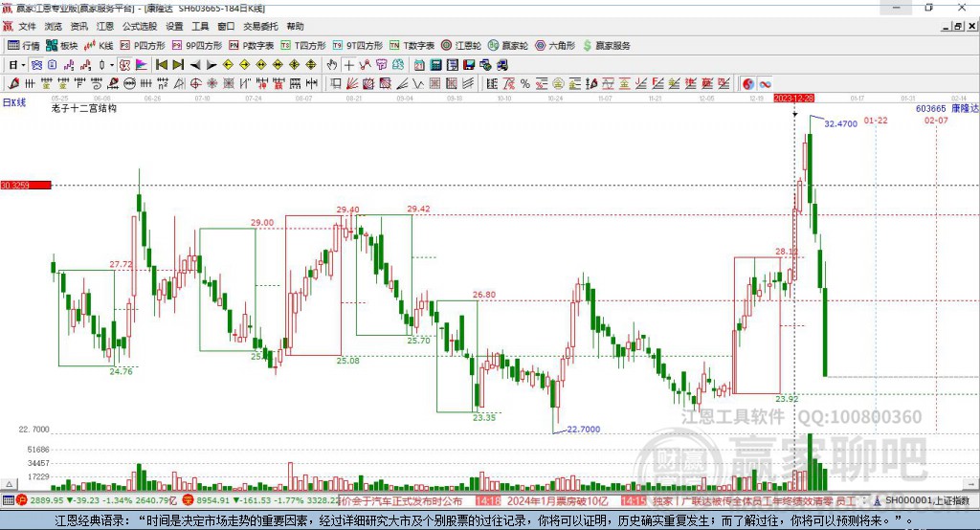The width and height of the screenshot is (980, 530).
Task: Open the 江恩轮 Gann wheel
Action: click(461, 46)
